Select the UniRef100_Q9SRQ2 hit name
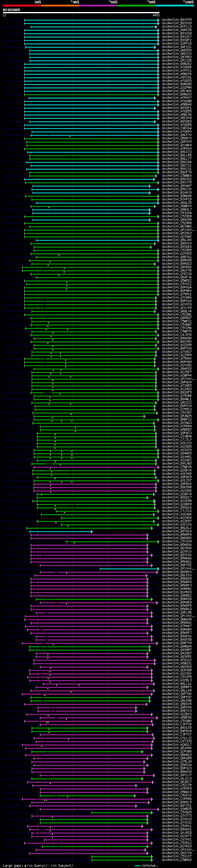This screenshot has width=197, height=868. point(177,267)
